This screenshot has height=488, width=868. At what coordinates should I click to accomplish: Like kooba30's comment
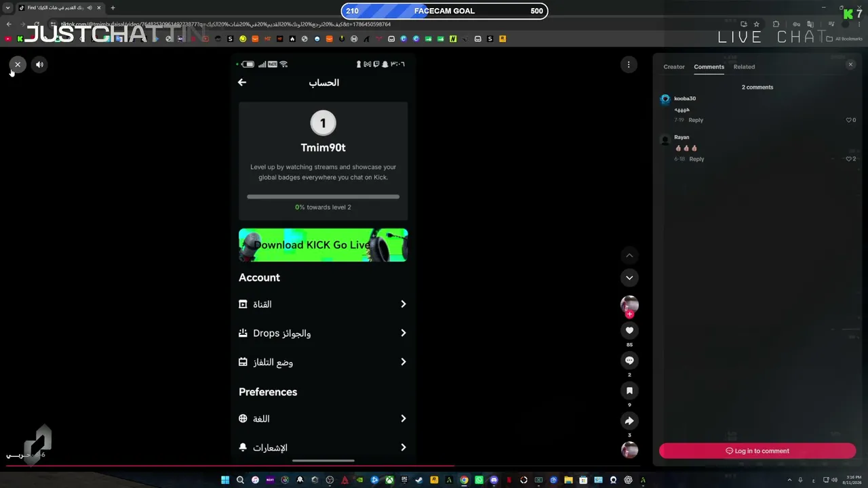click(x=850, y=120)
